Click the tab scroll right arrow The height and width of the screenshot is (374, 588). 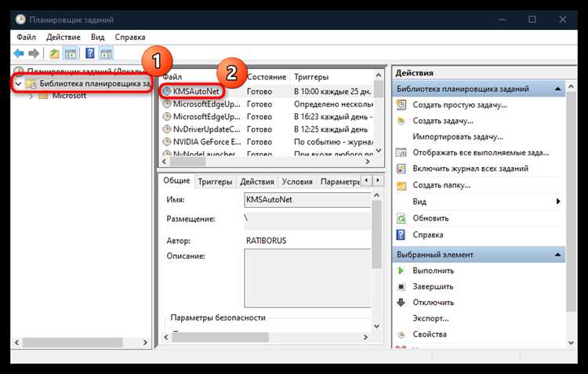378,180
